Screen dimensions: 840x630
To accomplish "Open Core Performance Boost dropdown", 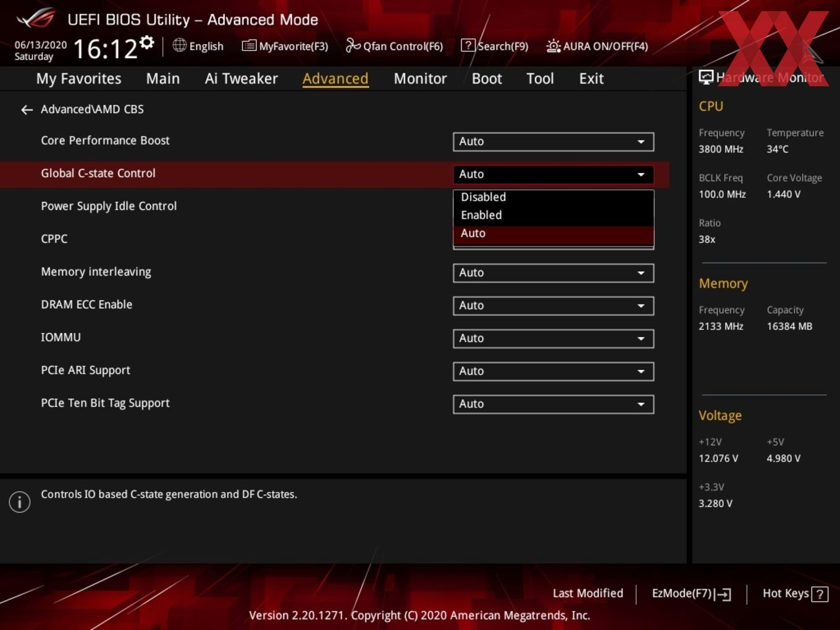I will click(553, 141).
